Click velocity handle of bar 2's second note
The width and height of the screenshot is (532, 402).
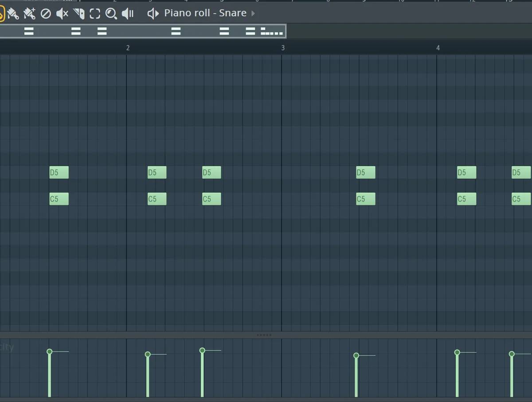(202, 350)
